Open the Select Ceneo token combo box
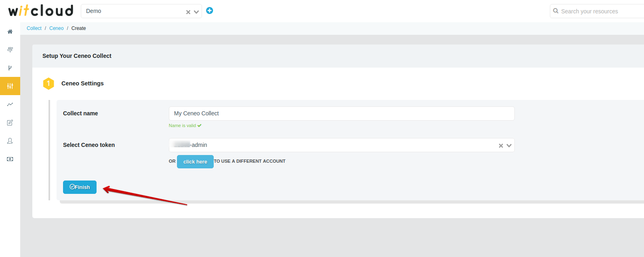Viewport: 644px width, 257px height. coord(341,145)
